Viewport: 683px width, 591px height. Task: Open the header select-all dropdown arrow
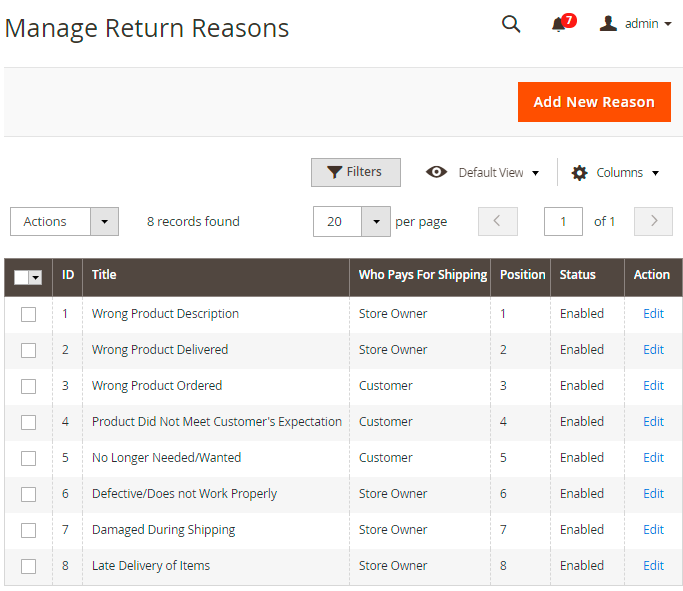36,277
